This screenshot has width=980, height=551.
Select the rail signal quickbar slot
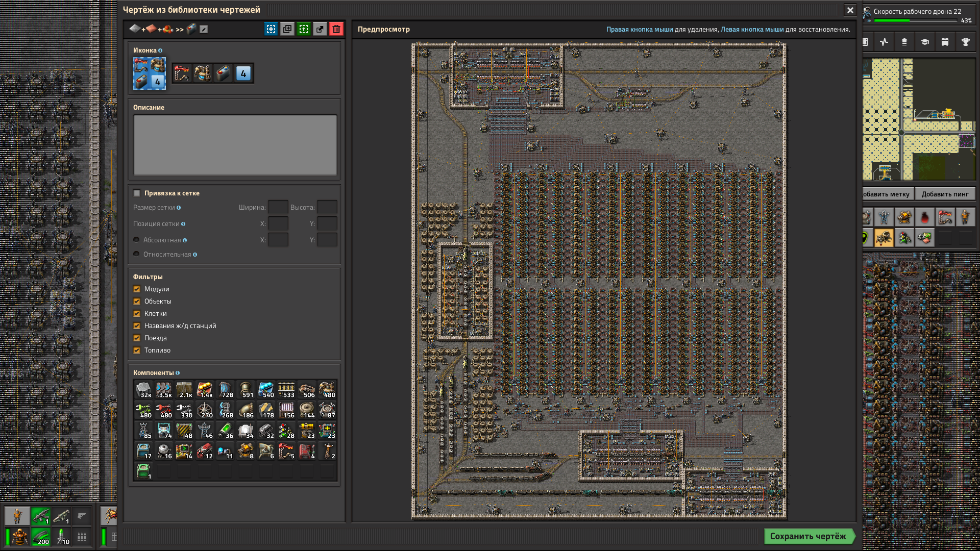coord(904,238)
